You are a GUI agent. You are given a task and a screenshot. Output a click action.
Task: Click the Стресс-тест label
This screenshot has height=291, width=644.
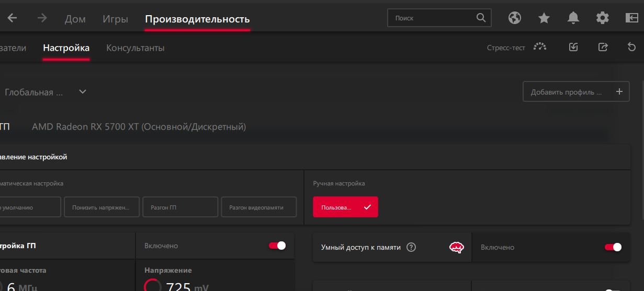click(506, 48)
